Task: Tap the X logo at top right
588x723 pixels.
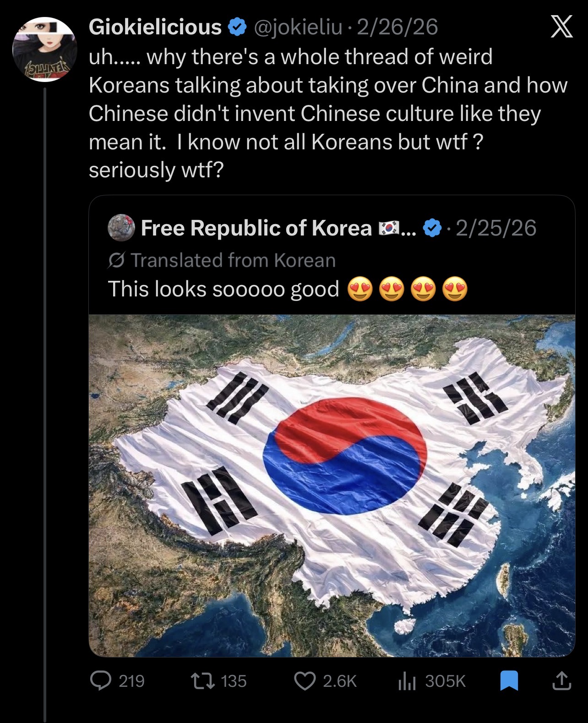Action: point(561,27)
